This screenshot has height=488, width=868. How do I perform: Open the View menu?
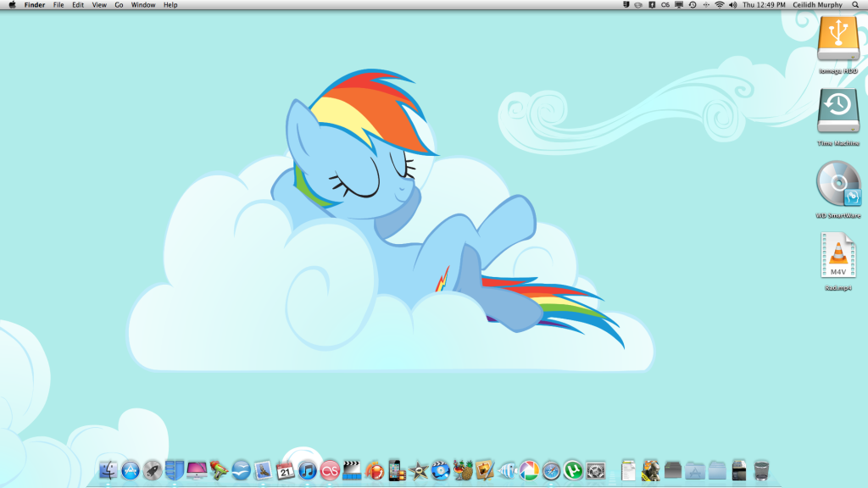tap(99, 4)
